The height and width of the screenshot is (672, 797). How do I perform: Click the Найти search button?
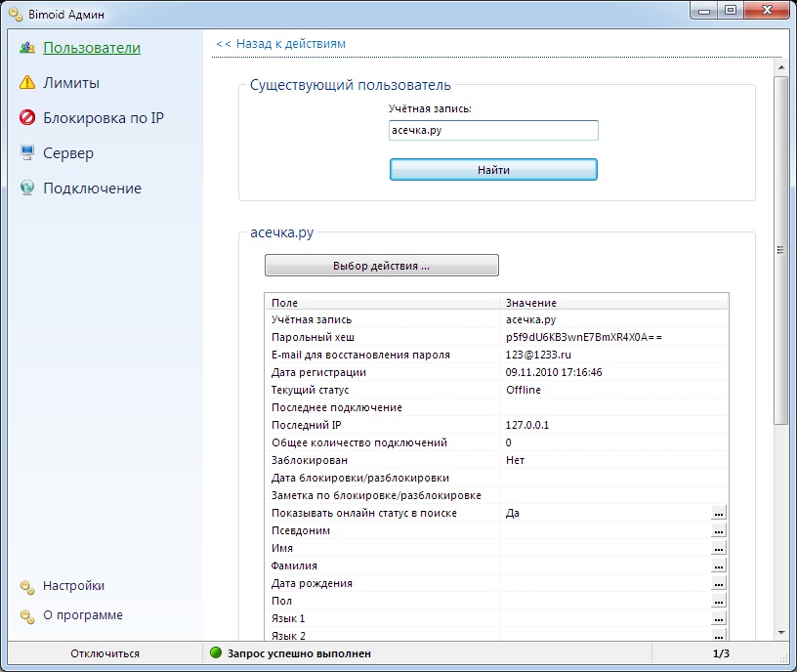coord(493,170)
